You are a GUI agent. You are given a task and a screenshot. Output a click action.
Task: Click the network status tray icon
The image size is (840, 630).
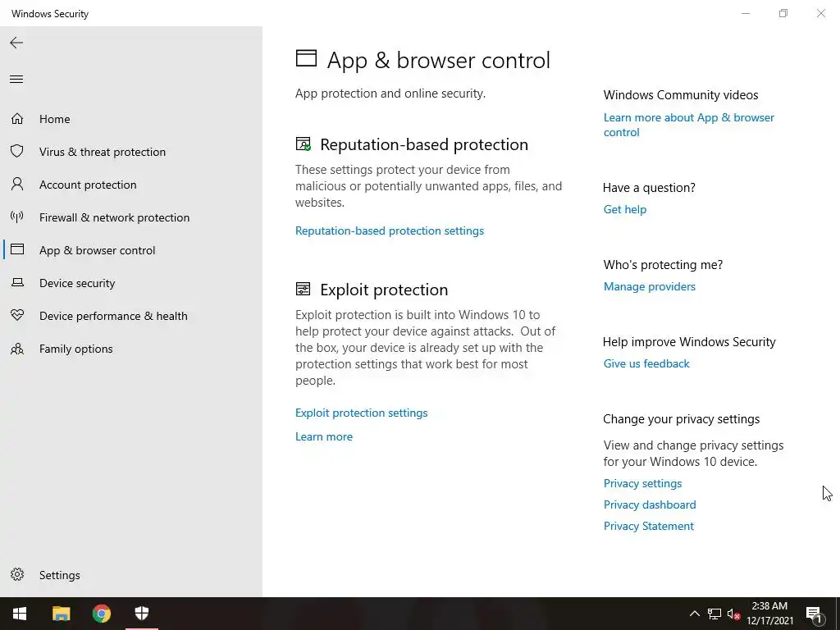(714, 614)
